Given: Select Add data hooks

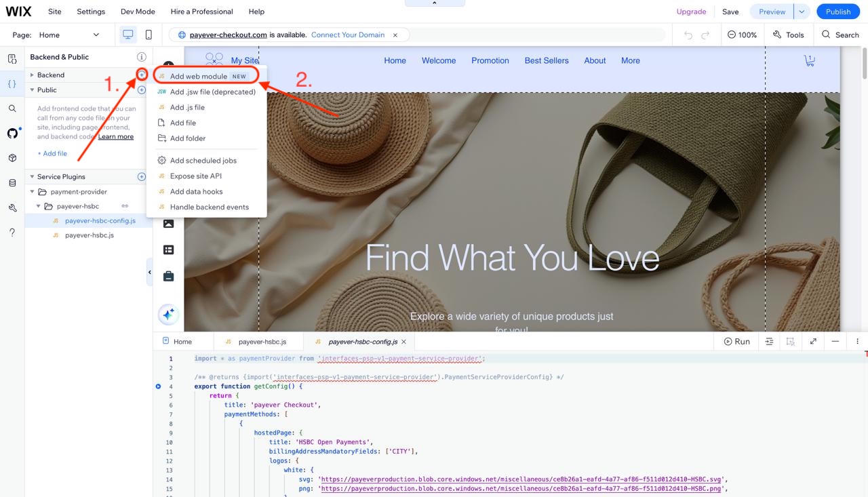Looking at the screenshot, I should 206,191.
